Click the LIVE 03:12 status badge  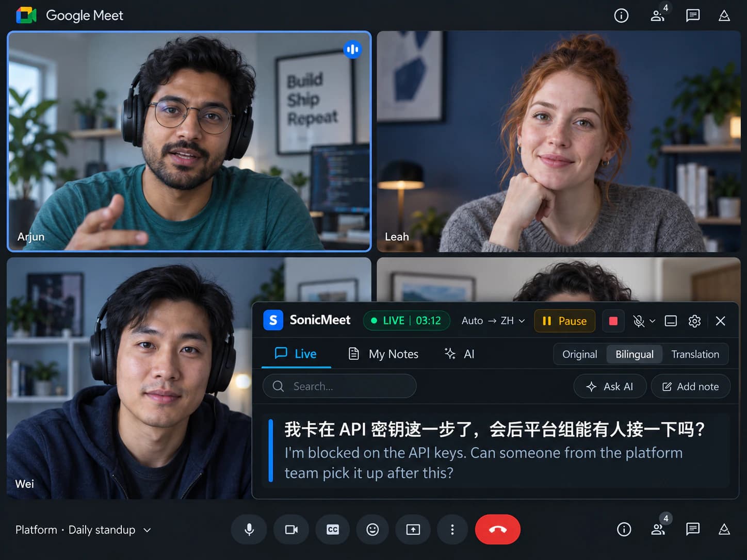pyautogui.click(x=407, y=321)
